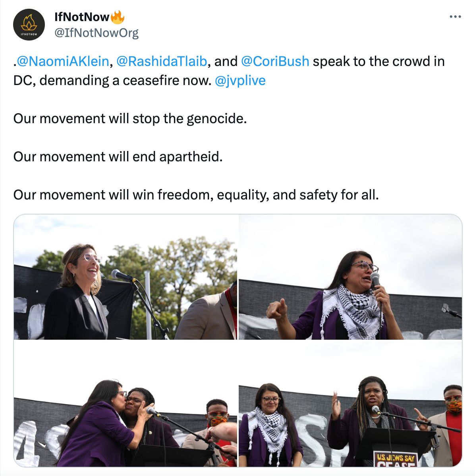Open bottom-right photo of speaker at podium

(350, 404)
